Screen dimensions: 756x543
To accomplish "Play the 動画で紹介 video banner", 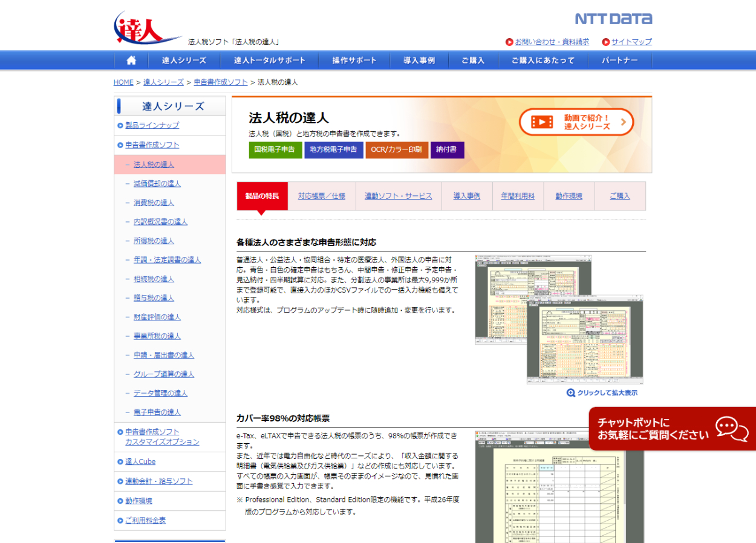I will point(576,122).
